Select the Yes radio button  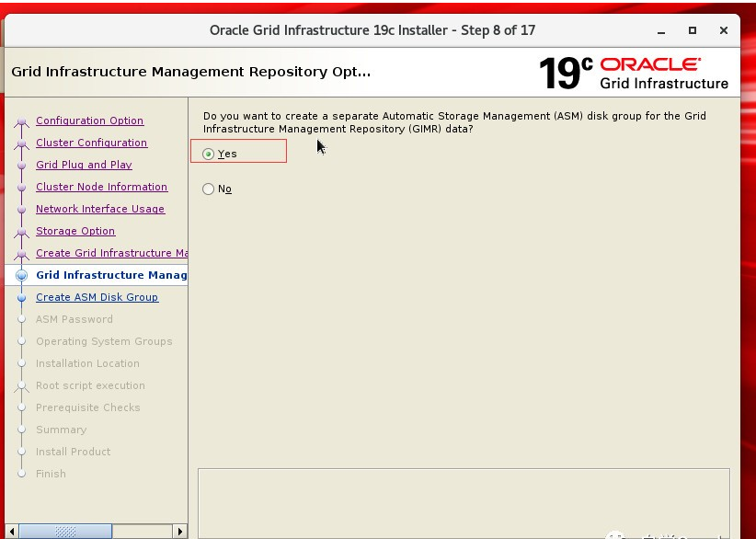(208, 154)
